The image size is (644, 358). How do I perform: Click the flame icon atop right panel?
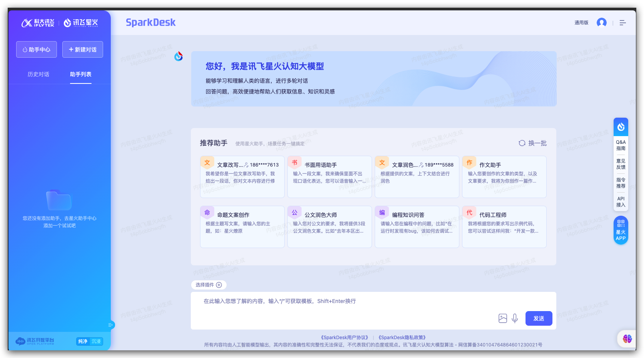pos(621,127)
